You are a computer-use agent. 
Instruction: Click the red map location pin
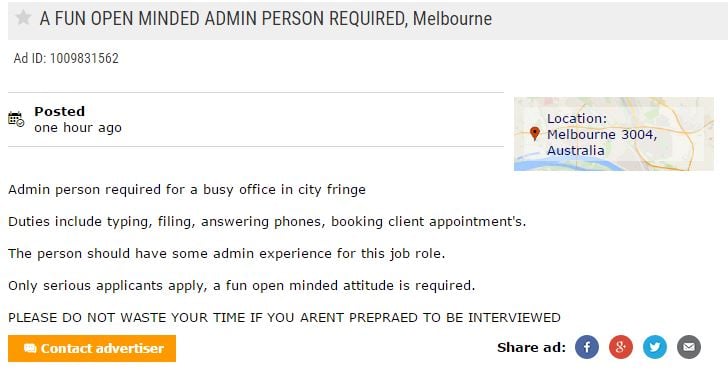click(535, 134)
